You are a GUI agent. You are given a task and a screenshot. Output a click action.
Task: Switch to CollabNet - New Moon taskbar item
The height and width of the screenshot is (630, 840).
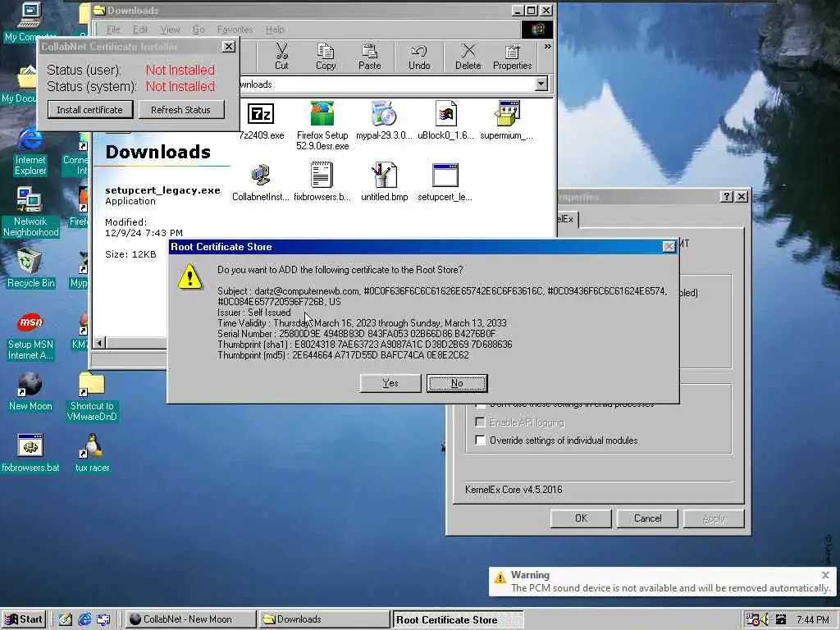pos(191,619)
